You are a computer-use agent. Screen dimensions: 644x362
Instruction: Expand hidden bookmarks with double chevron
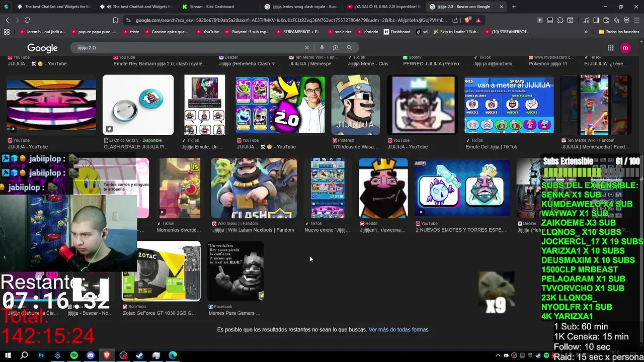coord(586,32)
